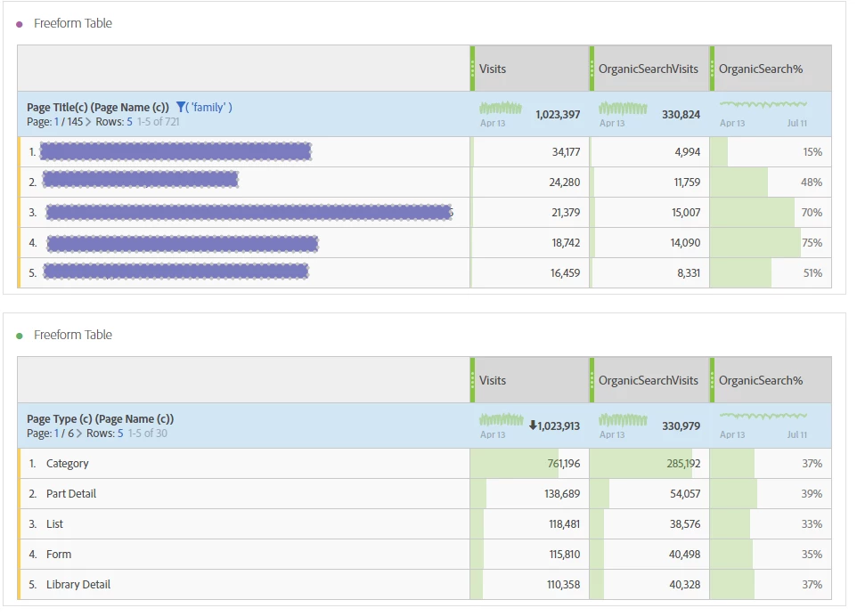Click organic visits cell 15,007
Viewport: 857px width, 616px height.
pyautogui.click(x=649, y=213)
